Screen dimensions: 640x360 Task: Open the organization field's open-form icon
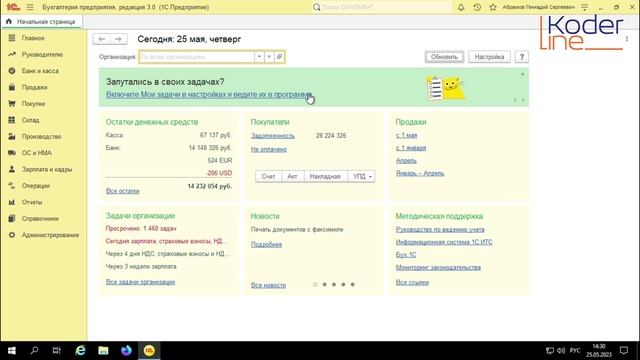click(x=280, y=57)
